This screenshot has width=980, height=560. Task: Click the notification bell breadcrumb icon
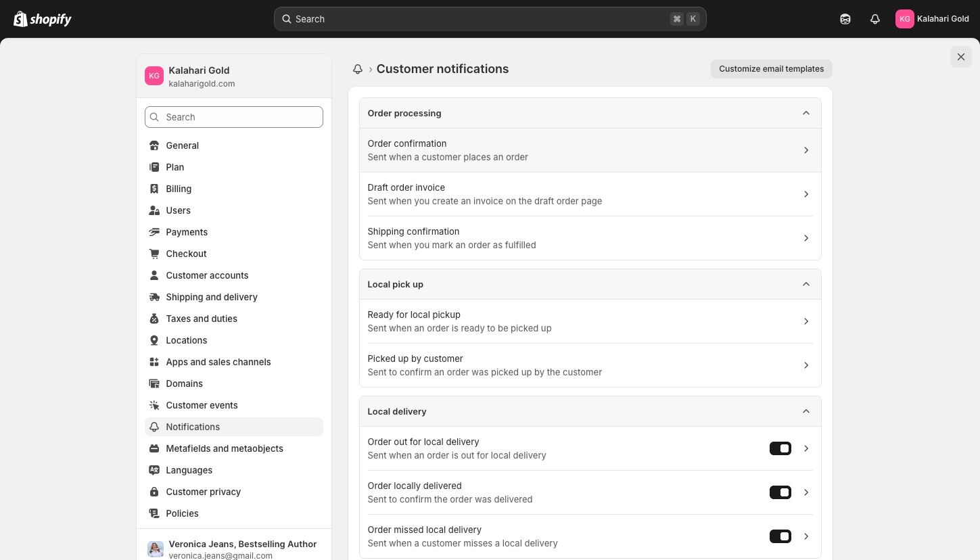[358, 69]
